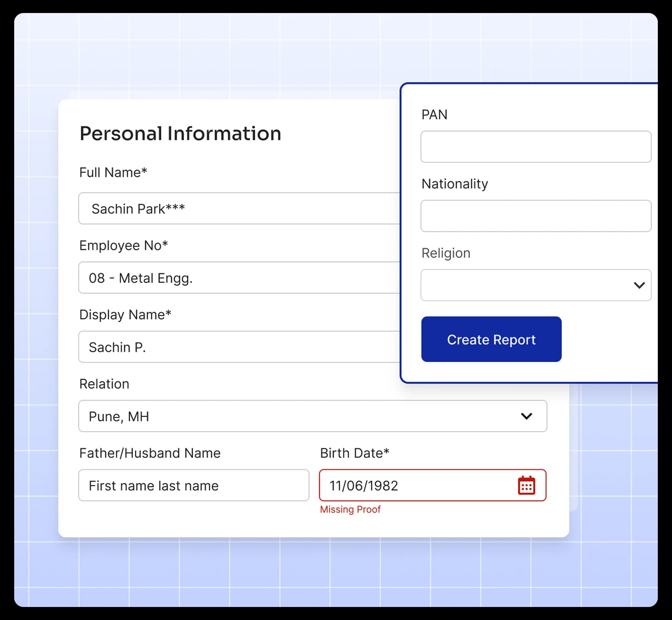This screenshot has width=672, height=620.
Task: Click the empty Nationality input box
Action: pos(536,216)
